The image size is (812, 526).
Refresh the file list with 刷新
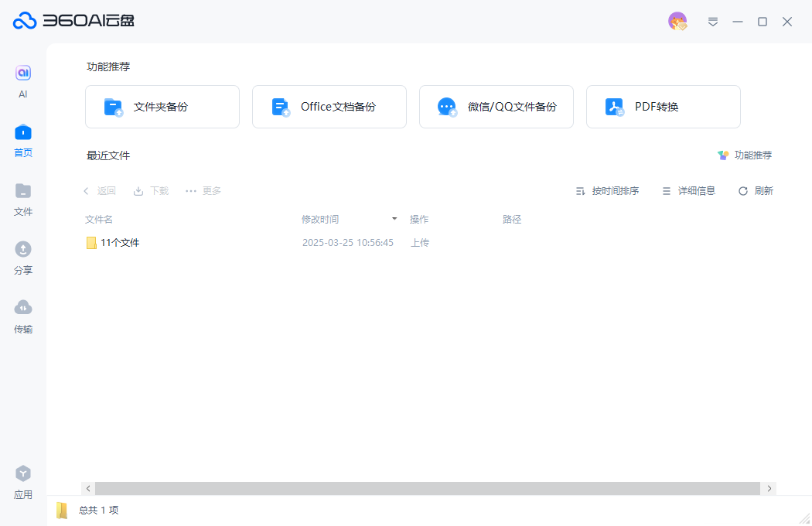click(755, 190)
